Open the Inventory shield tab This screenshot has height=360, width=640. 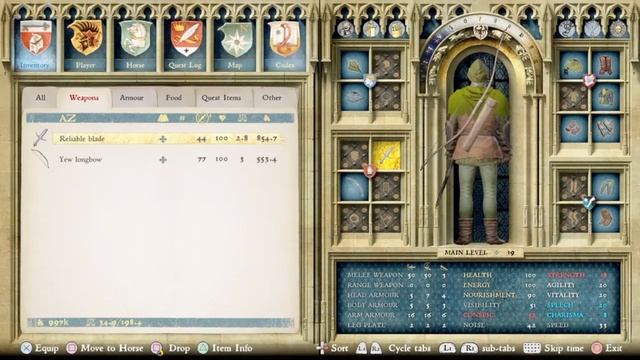pyautogui.click(x=36, y=45)
